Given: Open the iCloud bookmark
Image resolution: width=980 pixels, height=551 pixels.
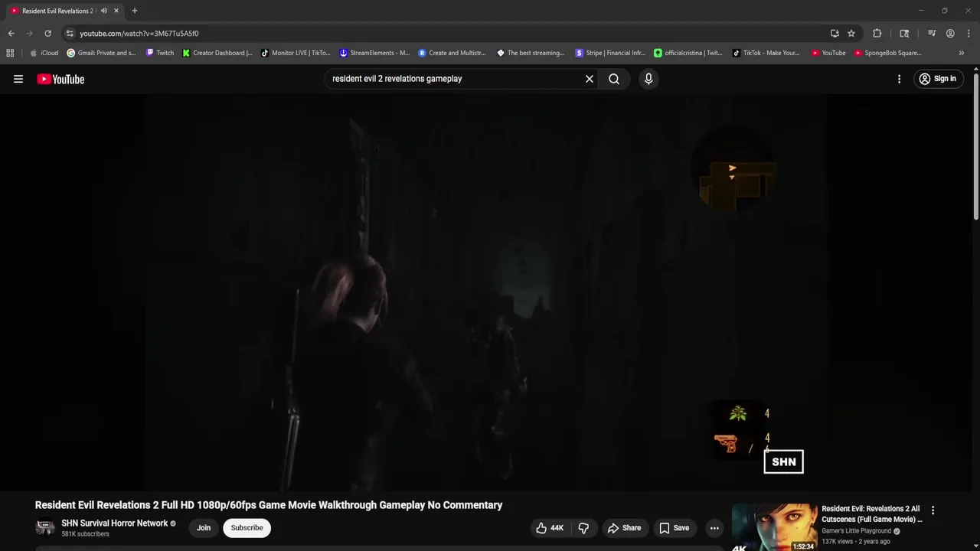Looking at the screenshot, I should 44,53.
